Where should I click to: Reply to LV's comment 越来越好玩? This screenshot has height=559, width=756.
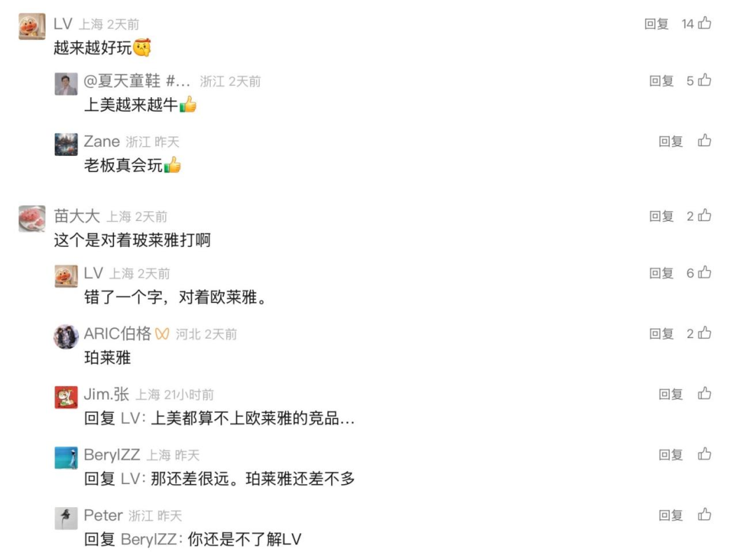point(656,24)
